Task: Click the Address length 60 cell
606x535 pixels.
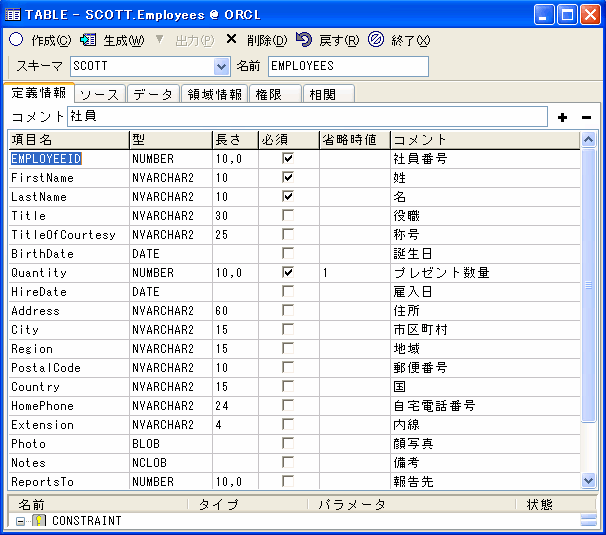Action: (x=235, y=311)
